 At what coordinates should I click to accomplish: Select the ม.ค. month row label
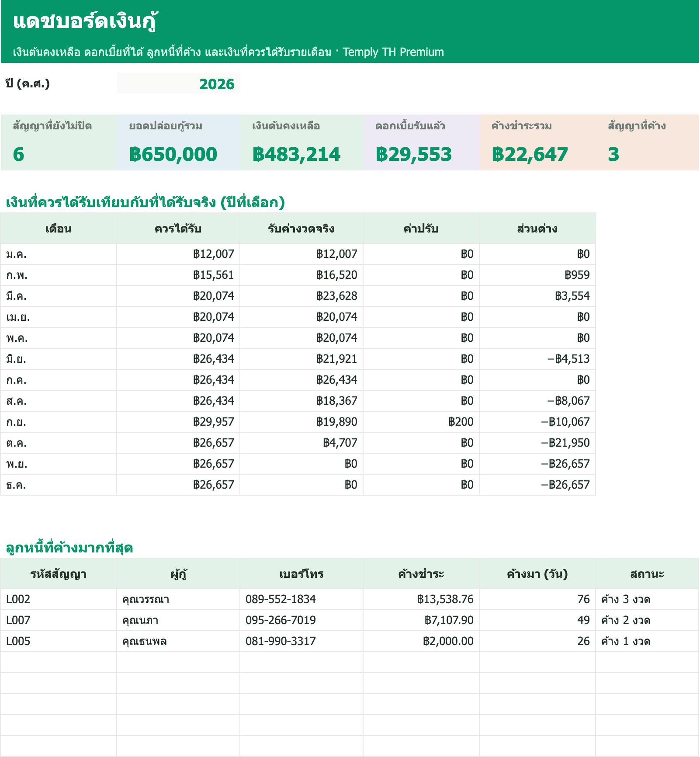(x=59, y=254)
